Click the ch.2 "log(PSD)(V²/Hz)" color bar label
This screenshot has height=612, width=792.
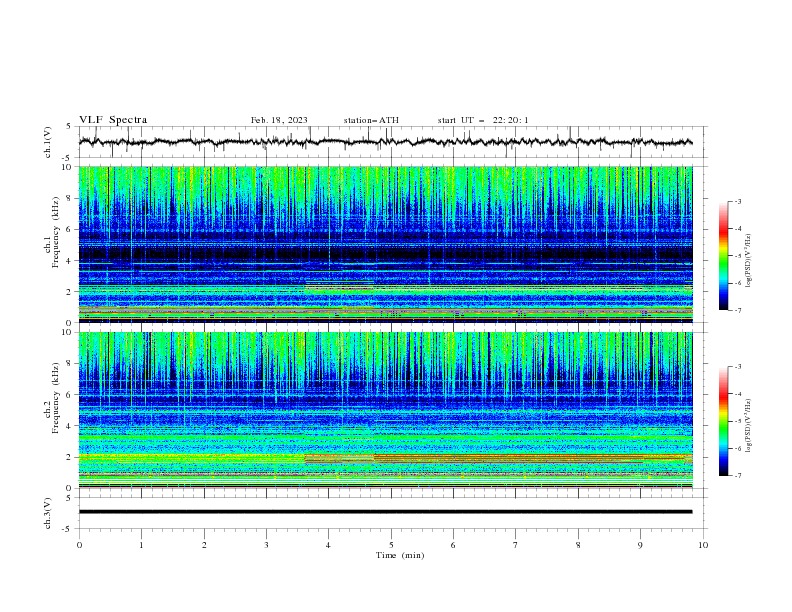[x=749, y=426]
